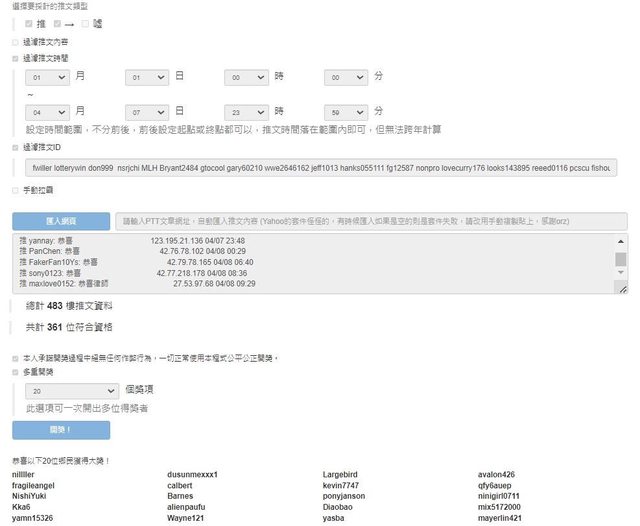Open the start hour dropdown showing 00
Viewport: 640px width, 526px height.
point(246,77)
